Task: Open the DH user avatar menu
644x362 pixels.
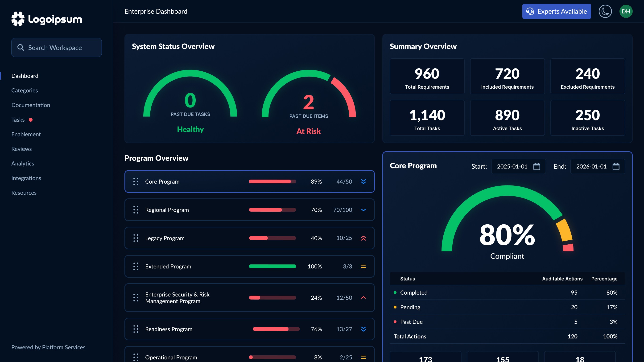Action: 626,11
